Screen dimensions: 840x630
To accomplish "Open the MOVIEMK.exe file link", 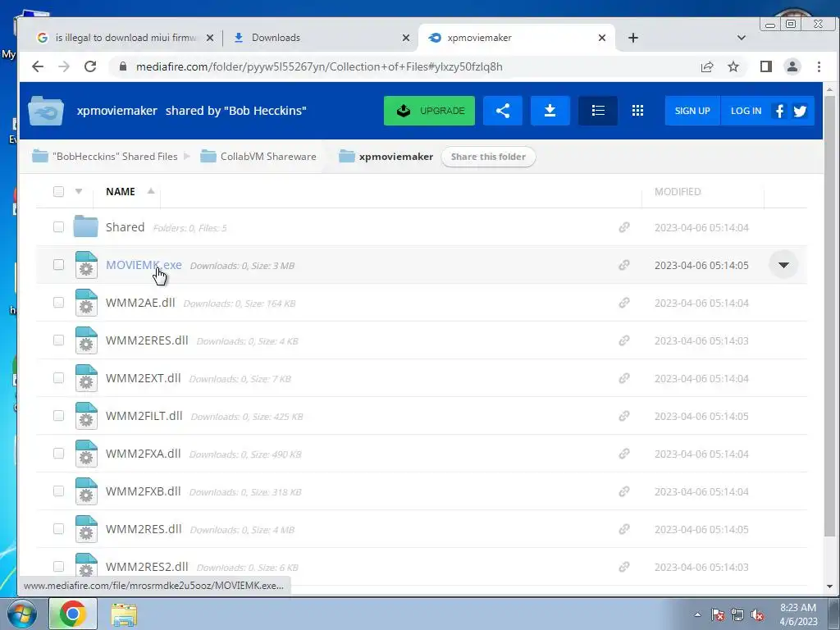I will pos(144,265).
